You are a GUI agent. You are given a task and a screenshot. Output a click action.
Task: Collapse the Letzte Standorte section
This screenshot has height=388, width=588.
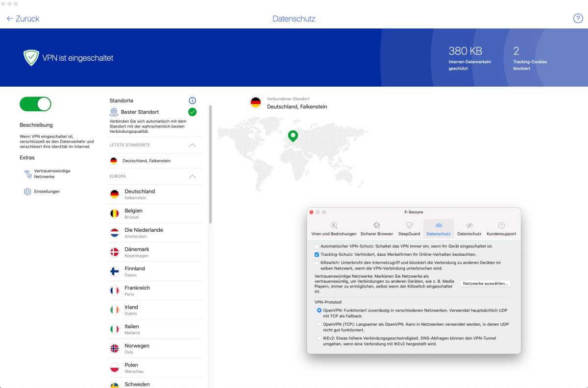(x=193, y=145)
